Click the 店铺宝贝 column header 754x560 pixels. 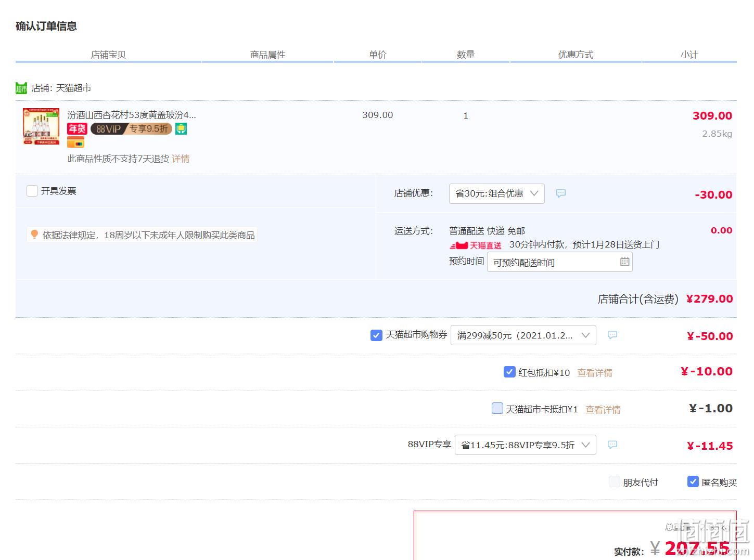coord(108,55)
